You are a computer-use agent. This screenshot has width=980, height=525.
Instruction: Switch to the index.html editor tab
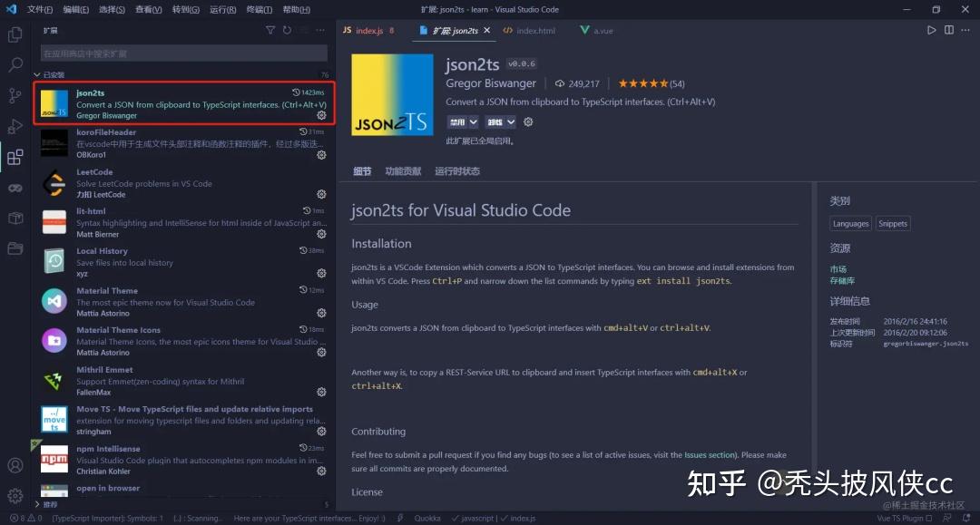coord(529,30)
